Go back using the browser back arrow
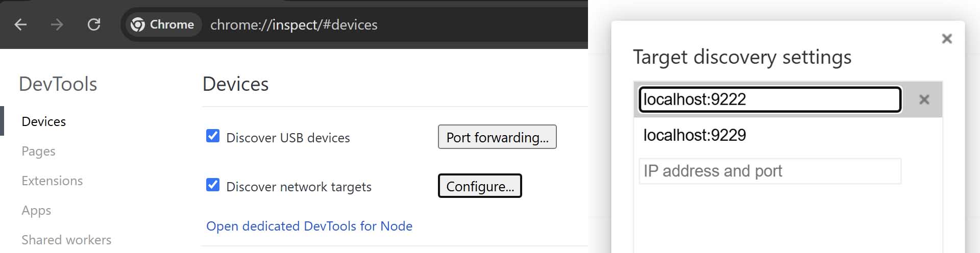980x253 pixels. pos(20,24)
